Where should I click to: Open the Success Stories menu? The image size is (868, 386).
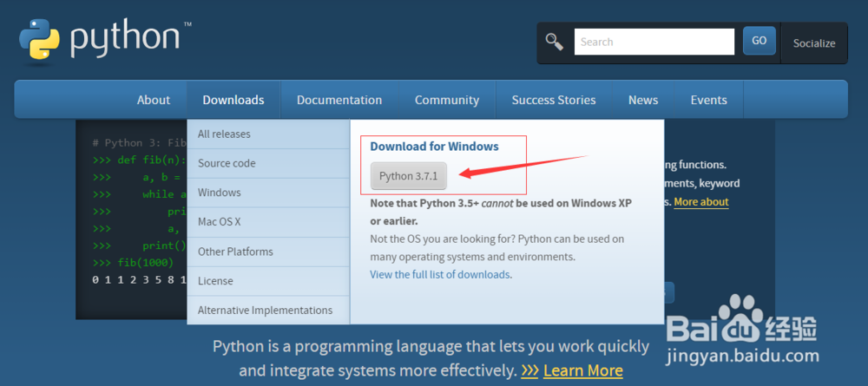click(554, 100)
